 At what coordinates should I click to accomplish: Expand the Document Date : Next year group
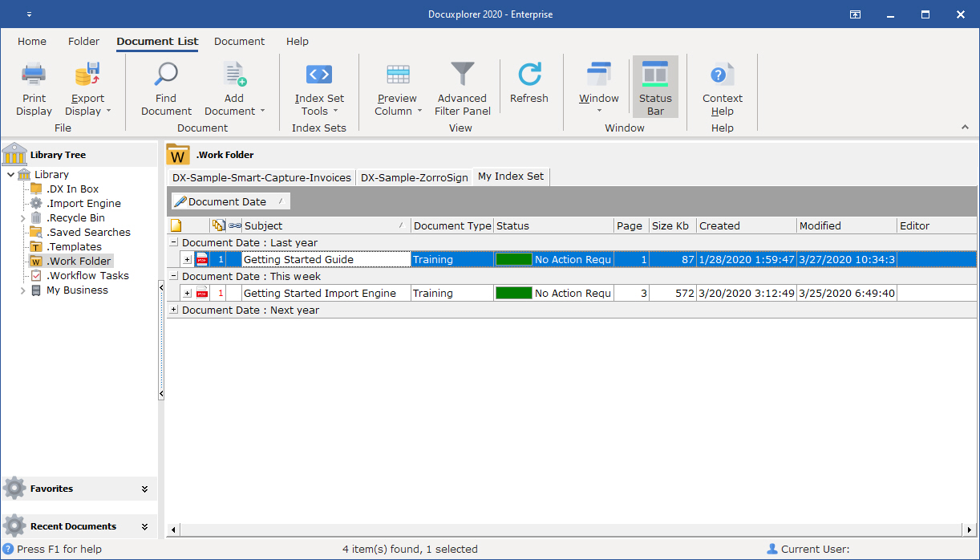tap(174, 310)
